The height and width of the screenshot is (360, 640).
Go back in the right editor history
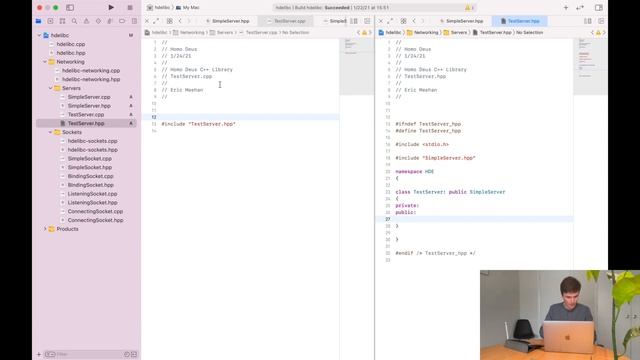[414, 21]
